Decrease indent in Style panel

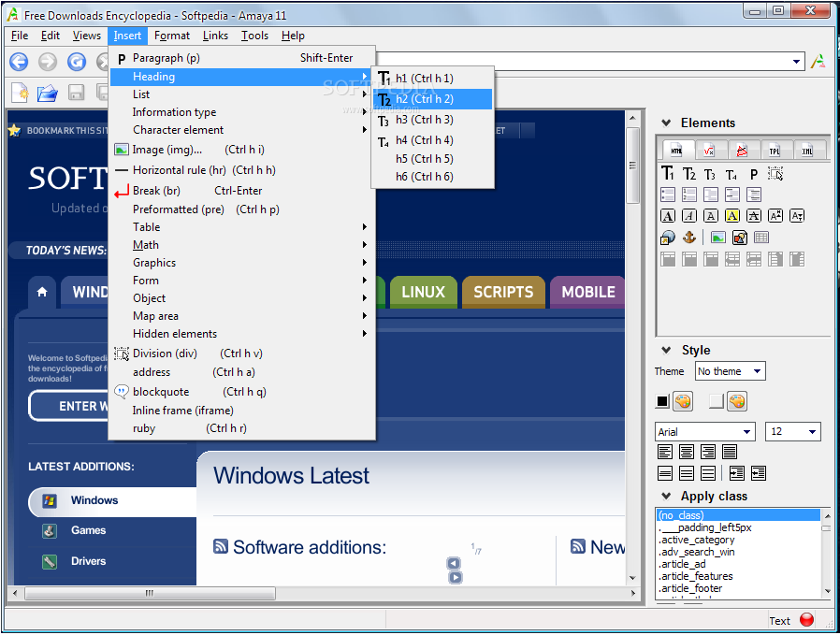click(759, 473)
